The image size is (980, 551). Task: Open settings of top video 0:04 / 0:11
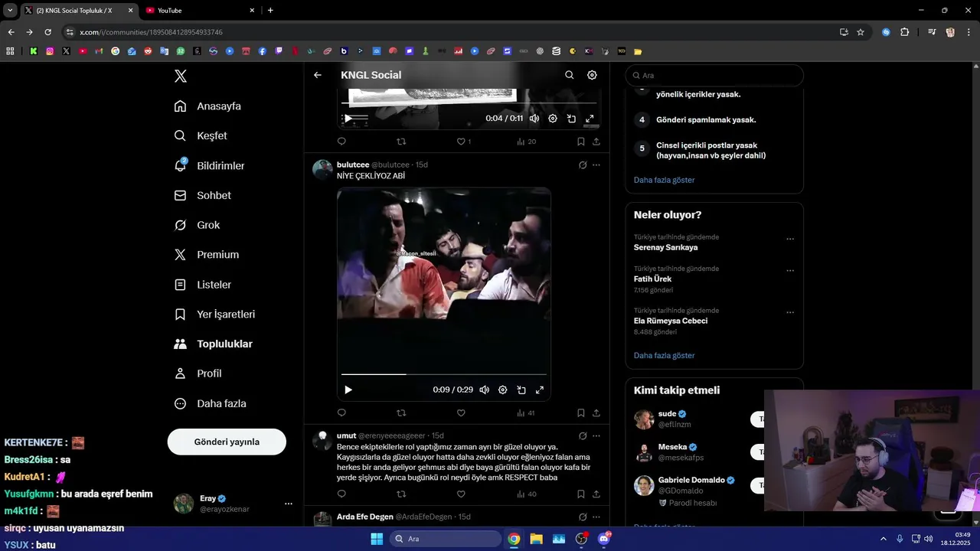tap(553, 119)
